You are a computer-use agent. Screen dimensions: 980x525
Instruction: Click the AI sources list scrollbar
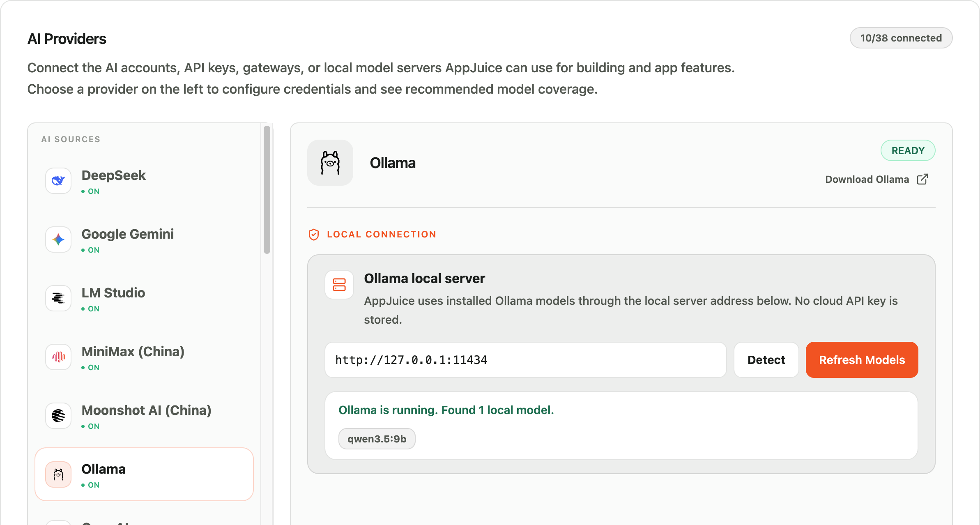point(267,190)
